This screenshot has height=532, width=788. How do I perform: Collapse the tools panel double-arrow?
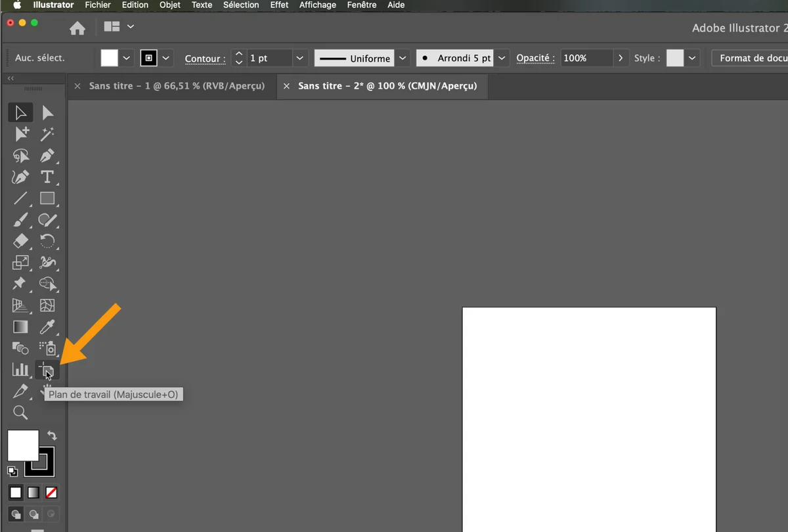pyautogui.click(x=11, y=78)
